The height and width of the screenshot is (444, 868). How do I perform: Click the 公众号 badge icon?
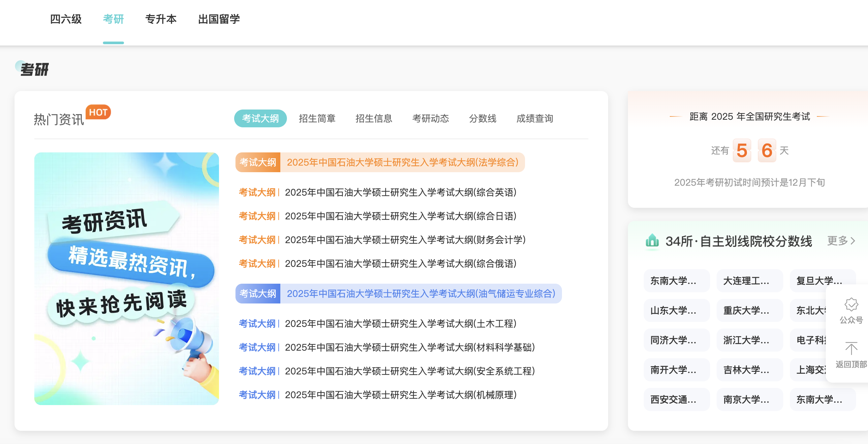pos(851,304)
